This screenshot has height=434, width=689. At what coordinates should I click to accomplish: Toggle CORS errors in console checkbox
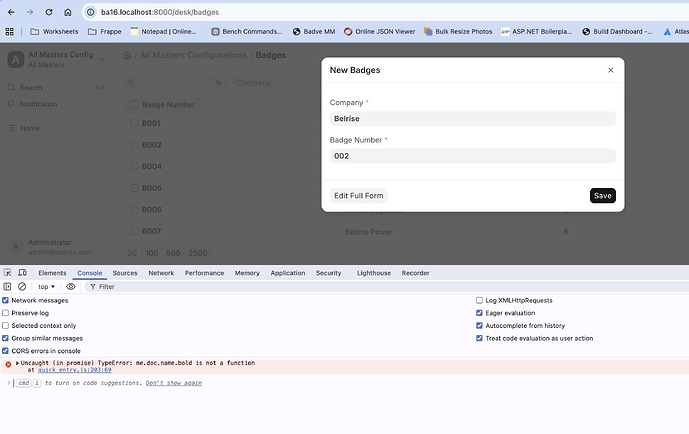point(5,351)
